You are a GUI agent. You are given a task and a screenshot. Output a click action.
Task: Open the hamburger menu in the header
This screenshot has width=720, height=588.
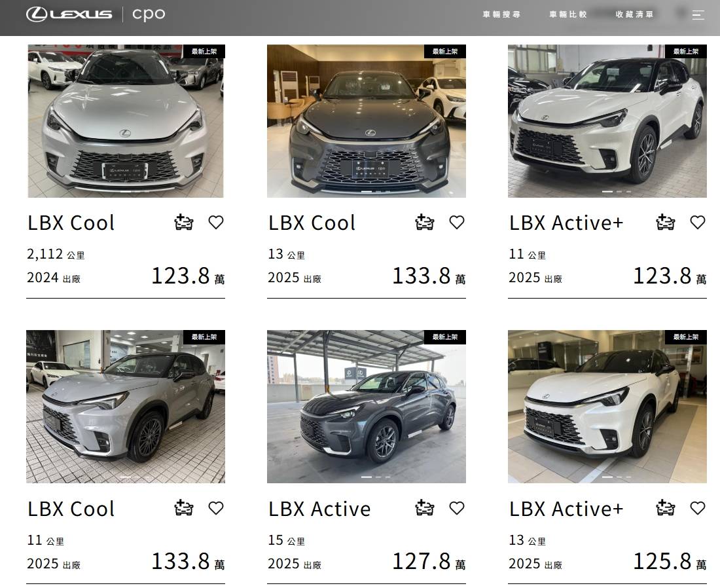[698, 14]
